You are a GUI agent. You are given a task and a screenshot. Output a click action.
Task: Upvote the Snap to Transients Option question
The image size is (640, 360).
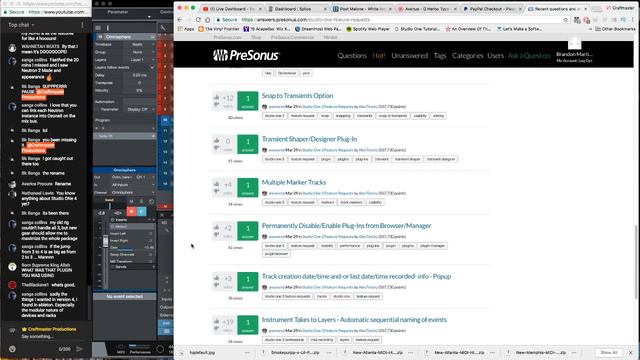(216, 97)
